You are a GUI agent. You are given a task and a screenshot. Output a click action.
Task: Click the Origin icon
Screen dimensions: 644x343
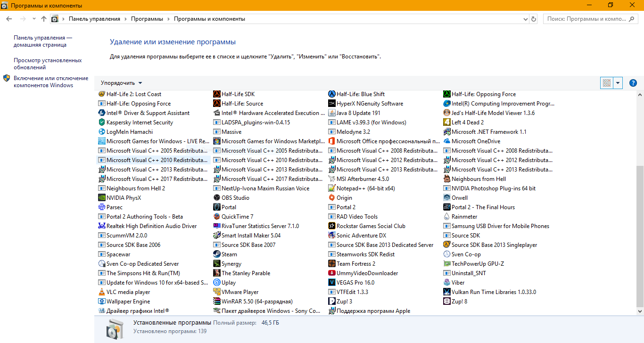coord(331,198)
